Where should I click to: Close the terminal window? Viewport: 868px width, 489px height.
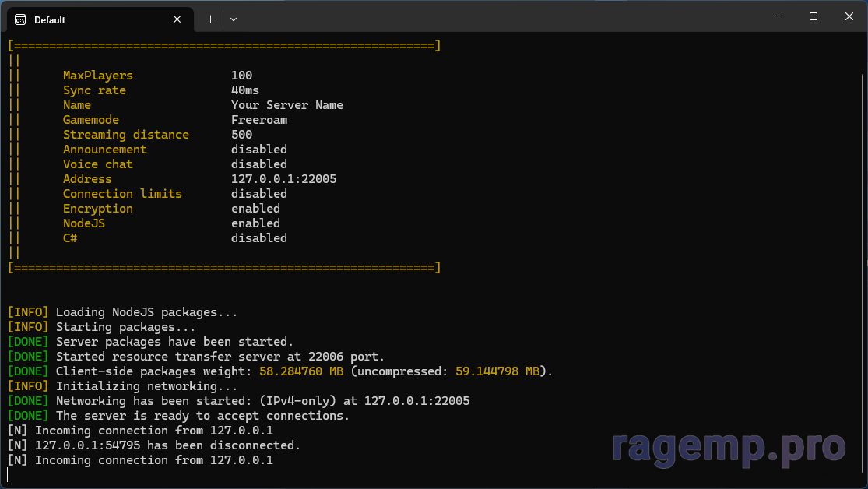click(849, 16)
